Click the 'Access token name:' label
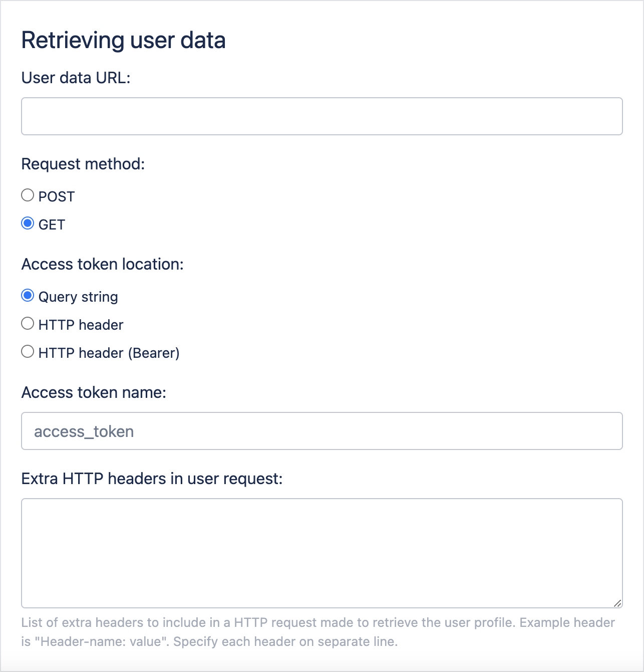The height and width of the screenshot is (672, 644). (94, 393)
